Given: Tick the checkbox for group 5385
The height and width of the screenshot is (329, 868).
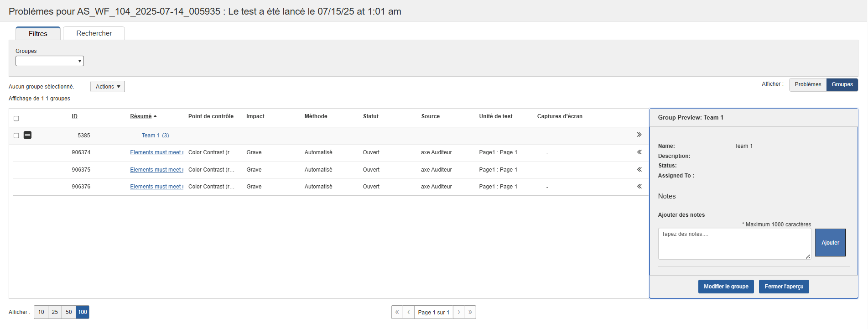Looking at the screenshot, I should [16, 136].
